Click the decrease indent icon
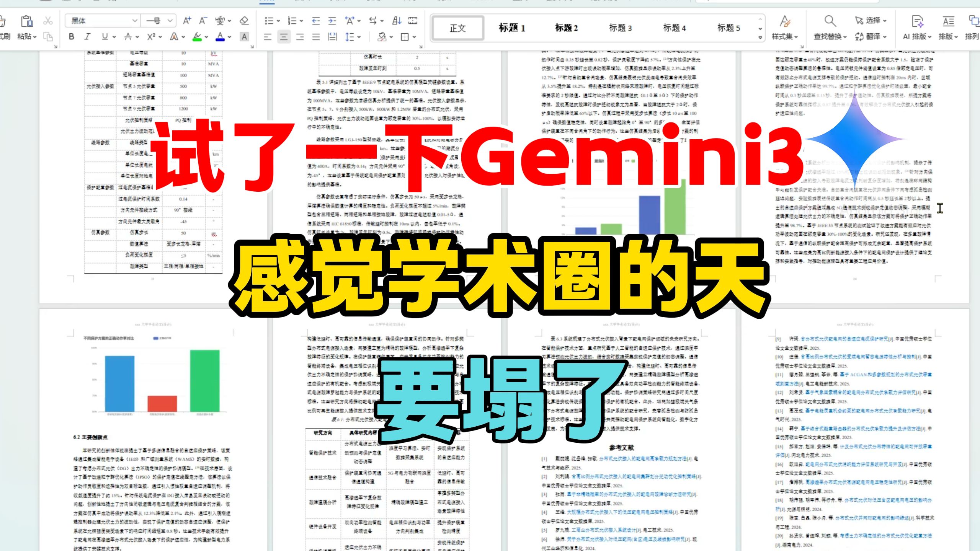 click(316, 21)
